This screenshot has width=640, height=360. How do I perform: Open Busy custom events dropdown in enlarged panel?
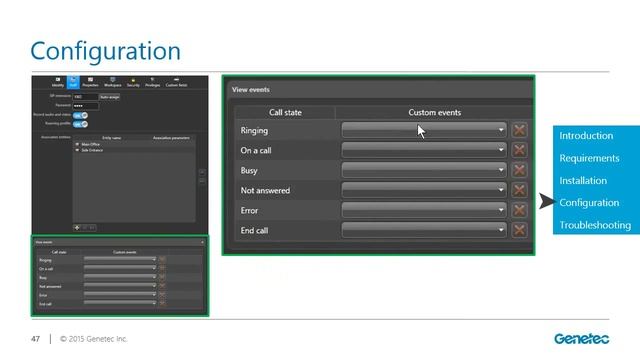click(x=424, y=170)
